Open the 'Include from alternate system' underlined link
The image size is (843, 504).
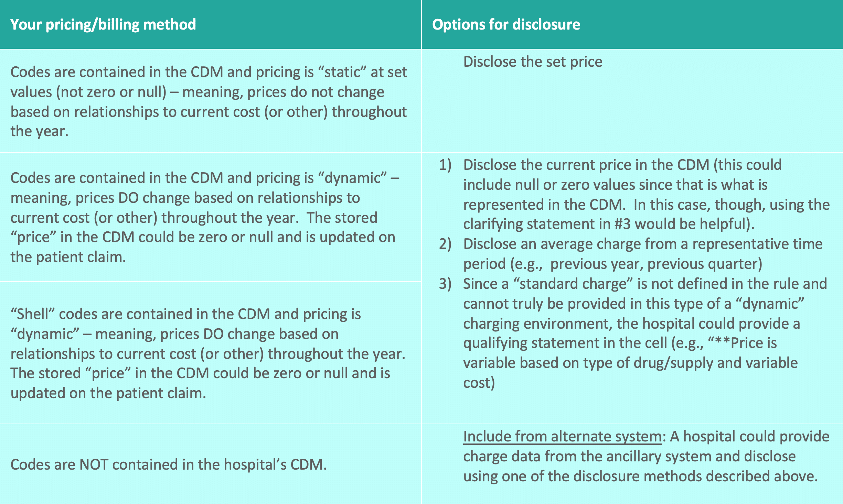(x=562, y=437)
